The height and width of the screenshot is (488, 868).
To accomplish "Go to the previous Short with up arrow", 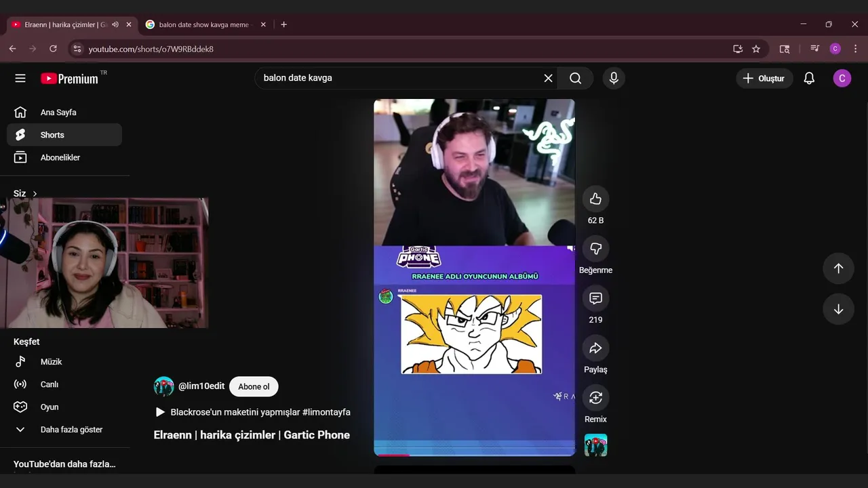I will coord(838,268).
